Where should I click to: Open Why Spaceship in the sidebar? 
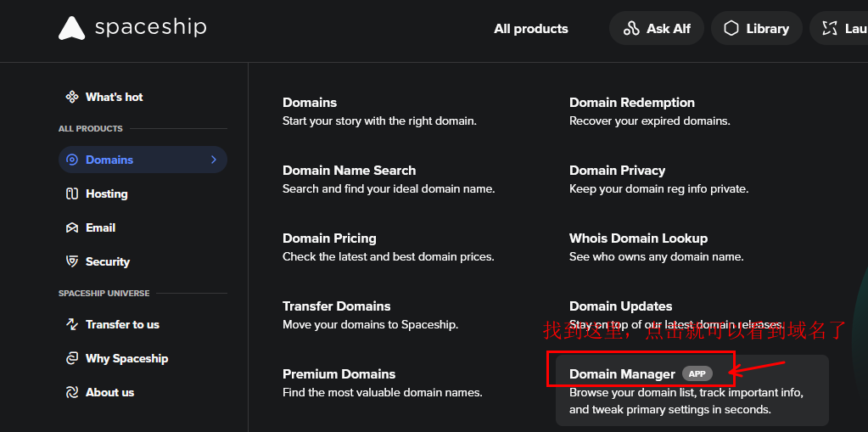pyautogui.click(x=126, y=358)
